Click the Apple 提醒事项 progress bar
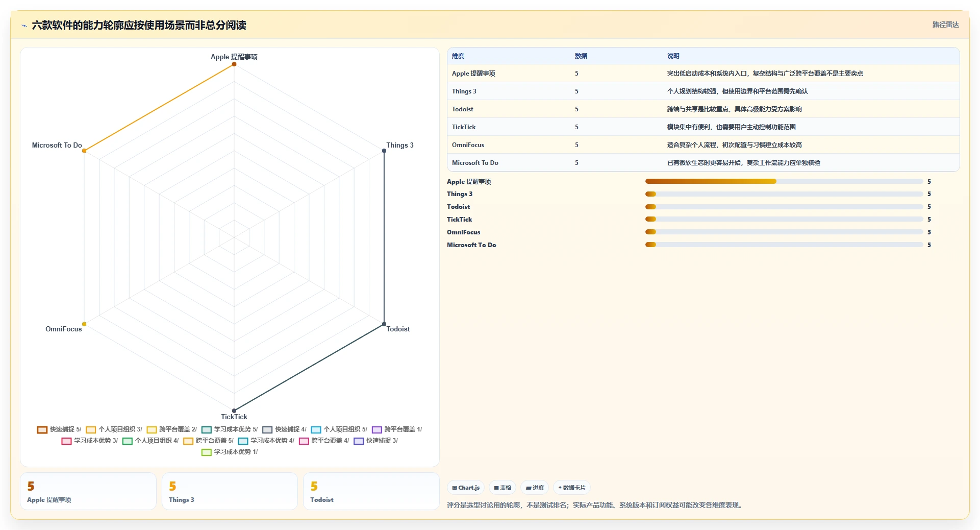Image resolution: width=980 pixels, height=530 pixels. point(784,181)
